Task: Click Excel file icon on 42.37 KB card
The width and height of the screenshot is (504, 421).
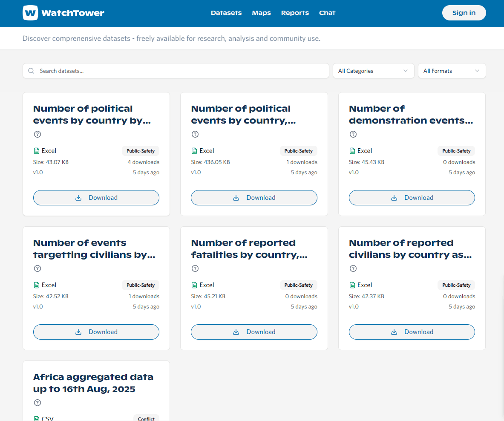Action: (352, 285)
